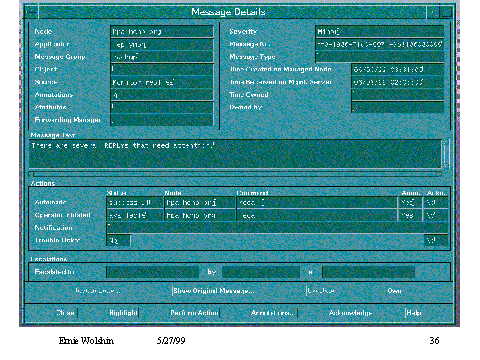Click the Highlight button
The width and height of the screenshot is (480, 360).
pos(123,313)
